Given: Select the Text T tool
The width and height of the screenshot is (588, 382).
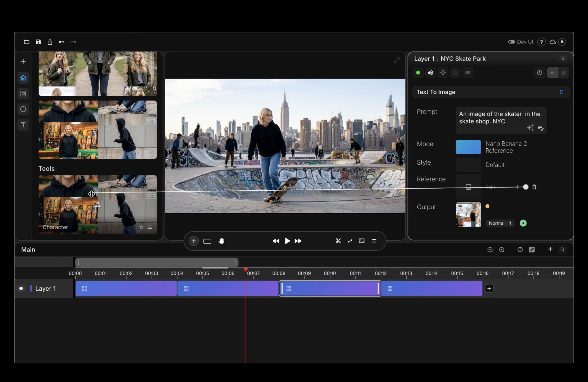Looking at the screenshot, I should coord(23,124).
